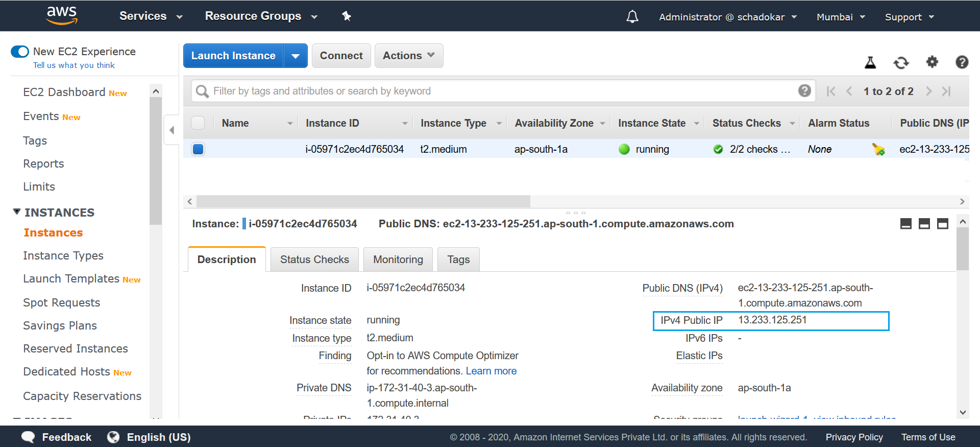Pin shortcuts with the pushpin icon
Viewport: 980px width, 447px height.
347,16
